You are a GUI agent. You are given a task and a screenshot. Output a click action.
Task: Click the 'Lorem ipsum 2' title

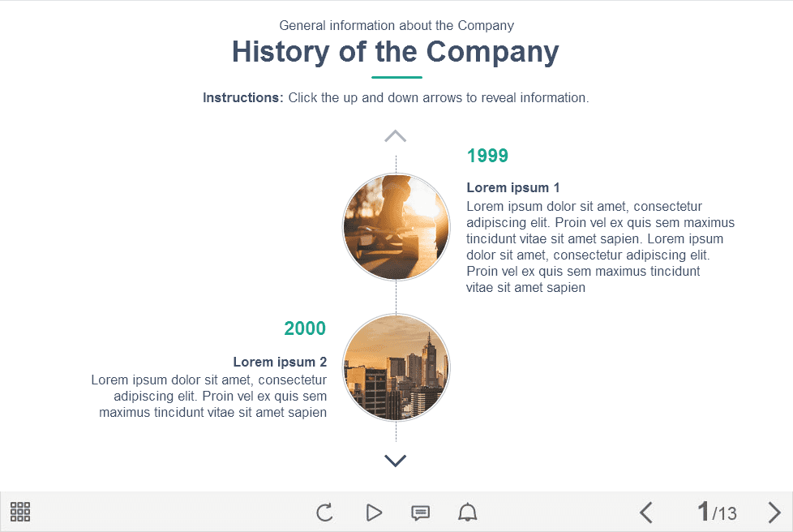click(280, 363)
